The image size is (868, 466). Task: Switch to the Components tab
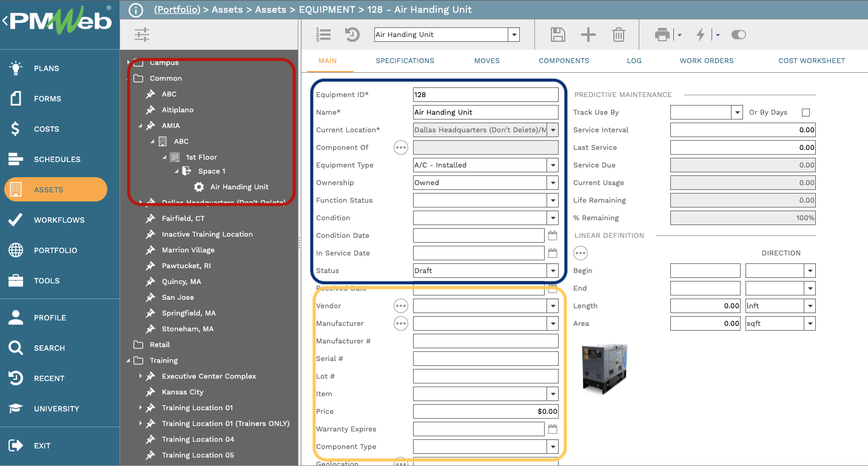point(564,61)
